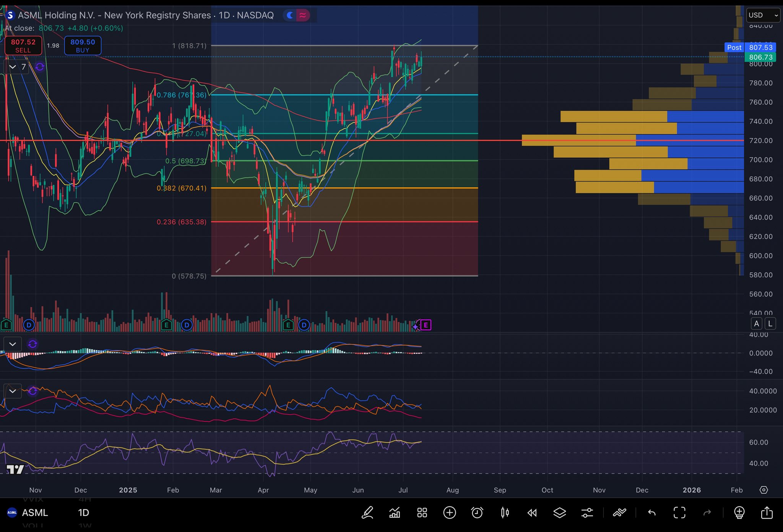Open the indicators chart icon
This screenshot has width=783, height=532.
click(395, 513)
